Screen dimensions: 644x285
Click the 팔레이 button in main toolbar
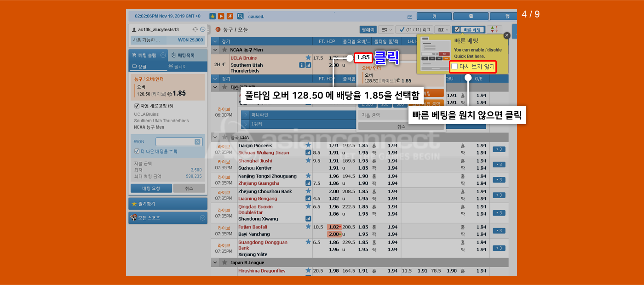pyautogui.click(x=368, y=29)
